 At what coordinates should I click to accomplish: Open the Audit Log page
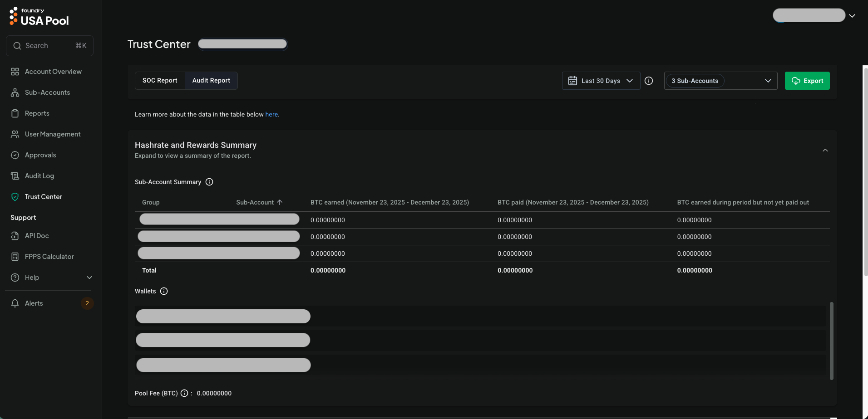39,176
